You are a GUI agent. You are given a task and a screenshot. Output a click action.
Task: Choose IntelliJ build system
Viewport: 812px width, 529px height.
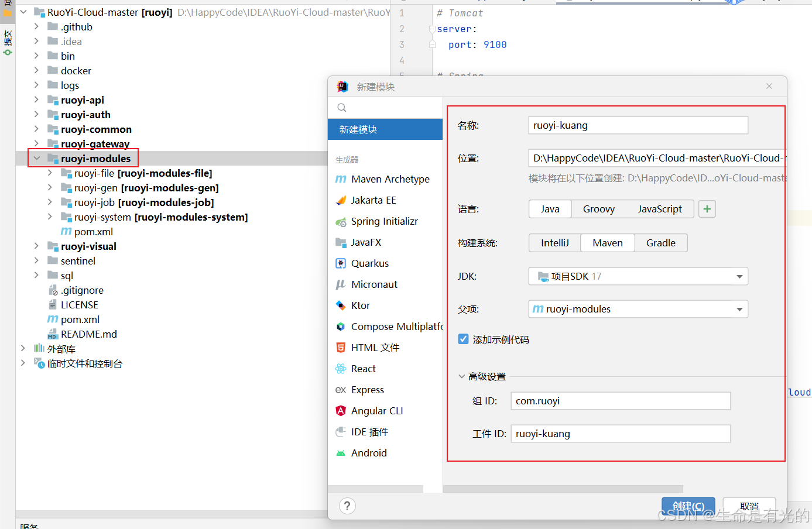(555, 243)
